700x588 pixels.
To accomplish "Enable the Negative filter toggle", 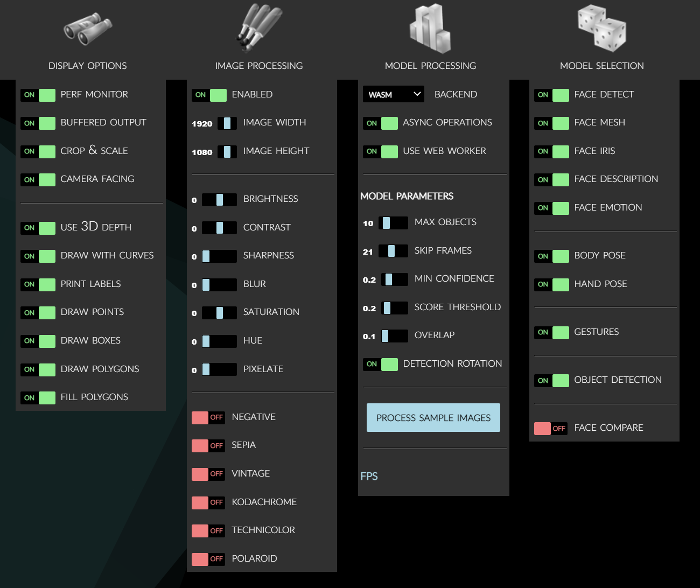I will pos(208,418).
